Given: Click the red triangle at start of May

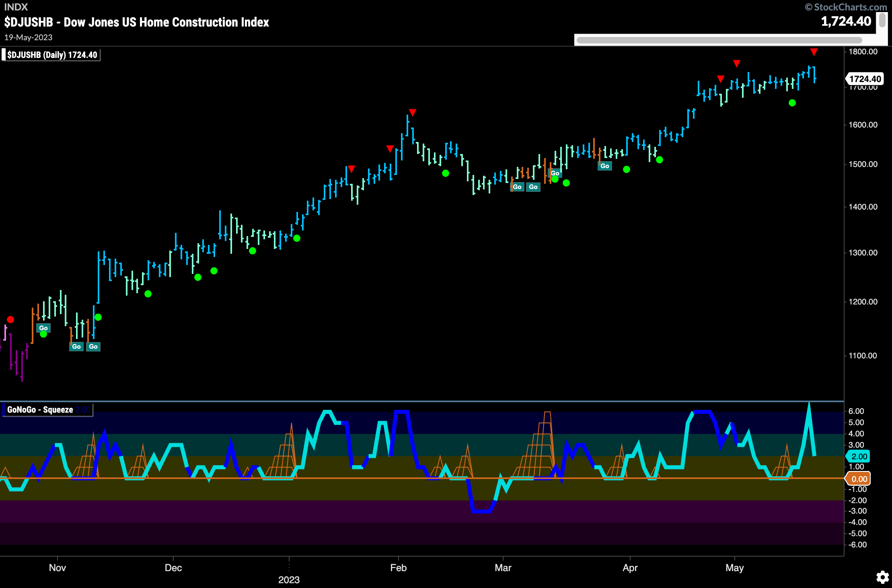Looking at the screenshot, I should click(737, 64).
